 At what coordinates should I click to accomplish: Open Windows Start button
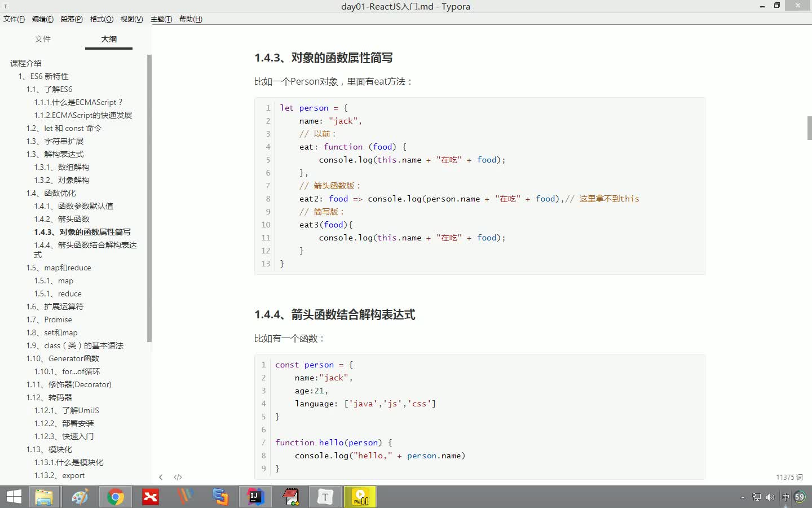(14, 497)
